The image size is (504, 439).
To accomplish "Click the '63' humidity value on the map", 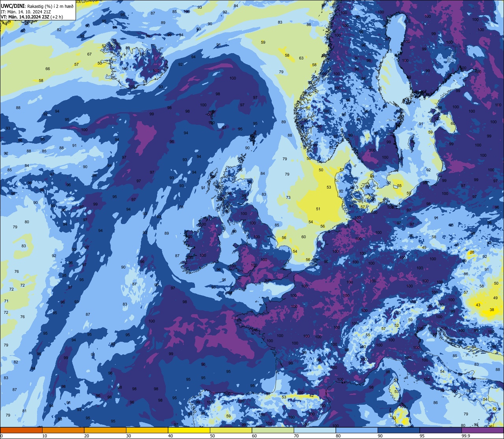I will pyautogui.click(x=301, y=58).
